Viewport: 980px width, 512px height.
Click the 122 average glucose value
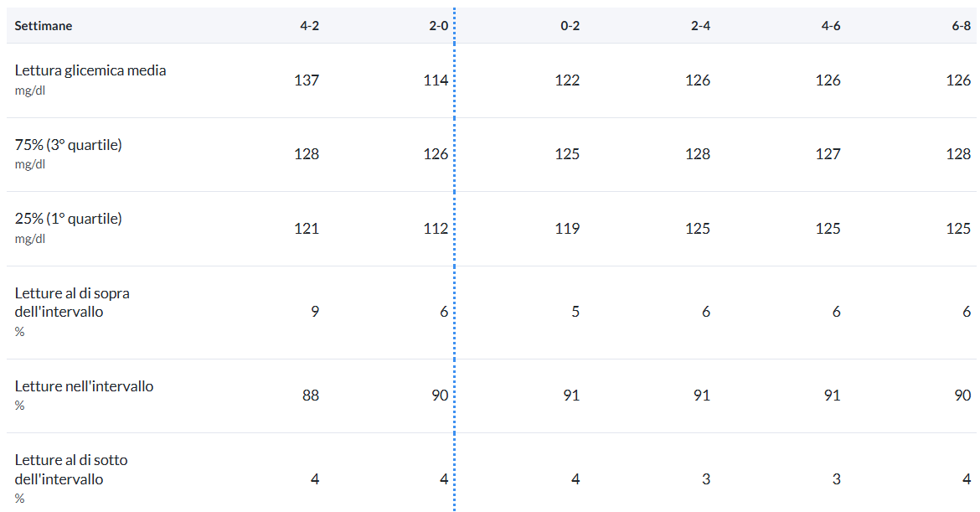(x=567, y=80)
